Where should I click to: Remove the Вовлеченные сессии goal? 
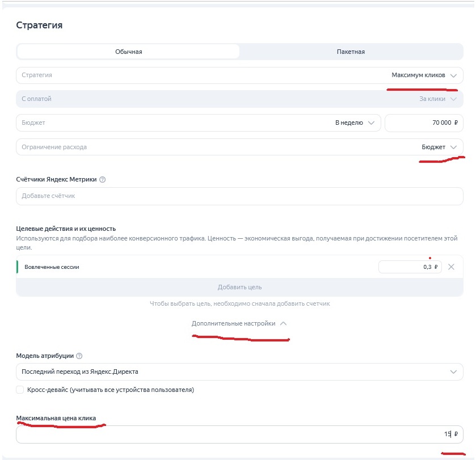point(452,267)
